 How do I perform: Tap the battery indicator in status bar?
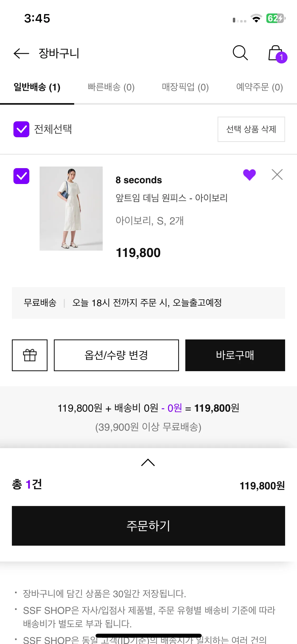275,19
